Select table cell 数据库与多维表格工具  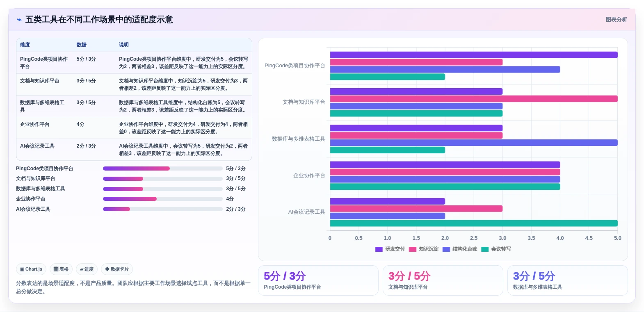pos(44,106)
